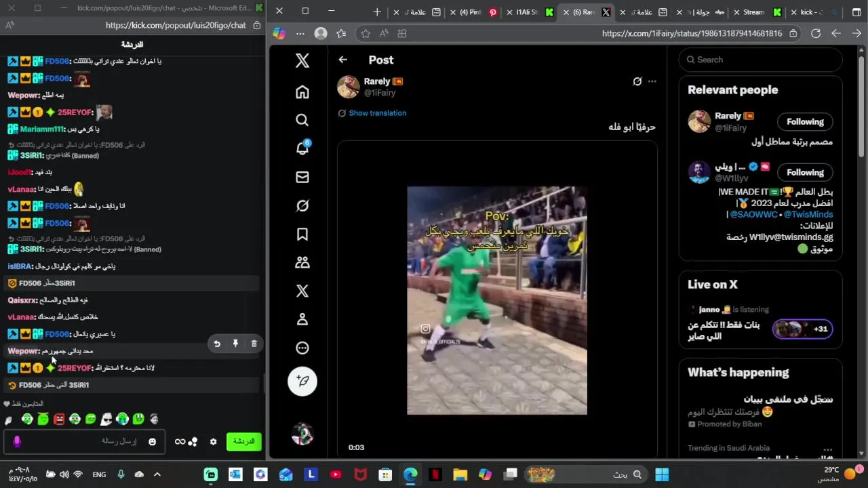Open X Home from the sidebar
Viewport: 868px width, 488px height.
point(302,91)
